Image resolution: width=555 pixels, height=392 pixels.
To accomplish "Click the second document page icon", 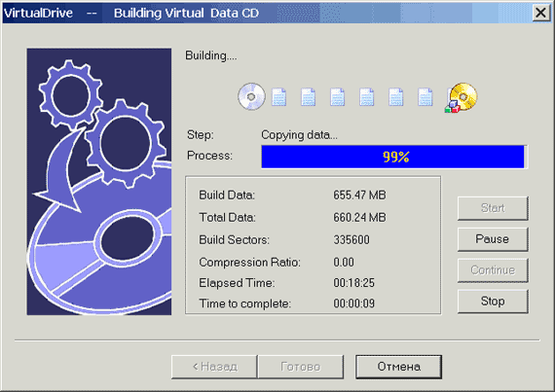I will 309,97.
